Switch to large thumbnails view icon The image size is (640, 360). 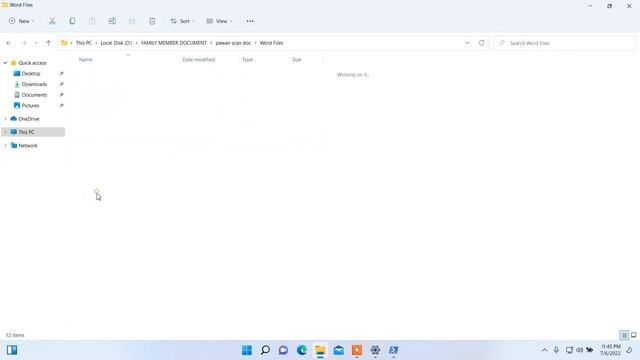pos(634,335)
